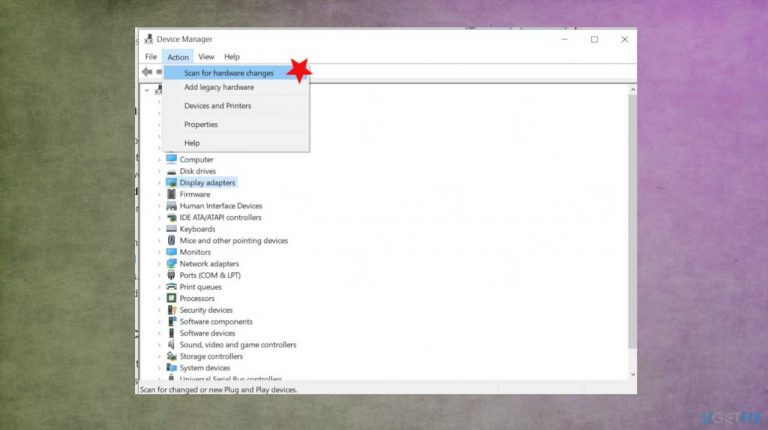Click the Human Interface Devices icon
The width and height of the screenshot is (768, 430).
(171, 206)
